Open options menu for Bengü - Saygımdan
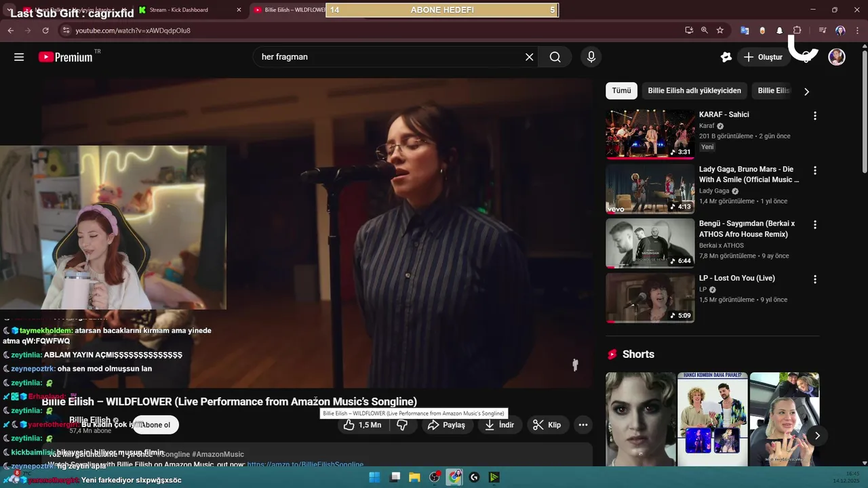868x488 pixels. click(x=815, y=225)
